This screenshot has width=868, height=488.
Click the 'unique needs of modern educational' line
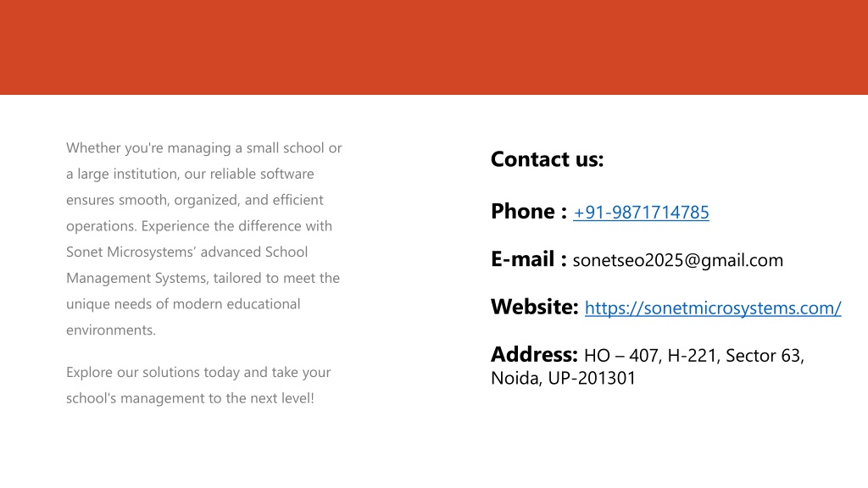point(183,304)
